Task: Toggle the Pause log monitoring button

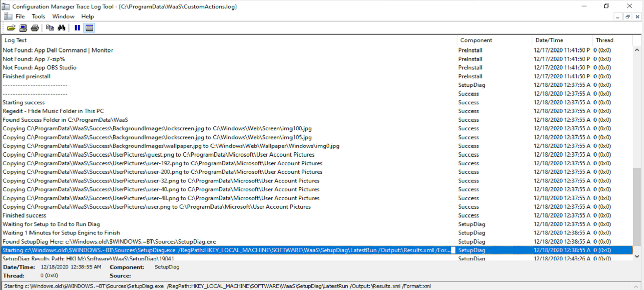Action: tap(77, 28)
